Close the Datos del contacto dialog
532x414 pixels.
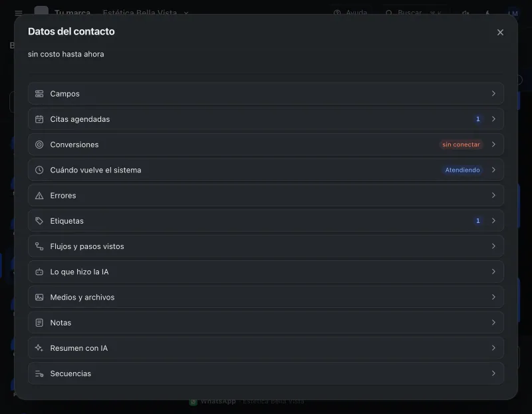[500, 32]
